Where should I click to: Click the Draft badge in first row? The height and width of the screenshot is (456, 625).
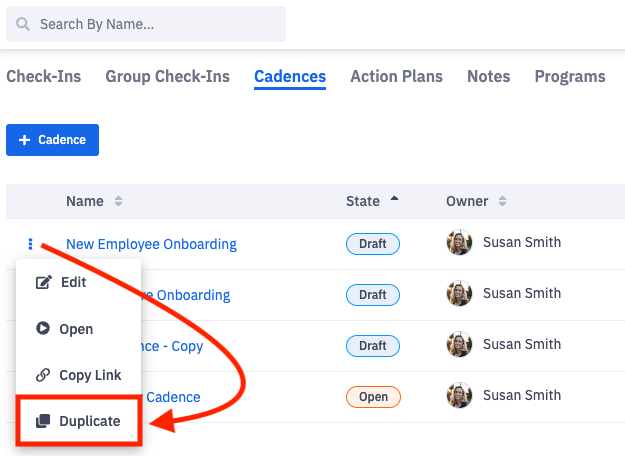[373, 244]
